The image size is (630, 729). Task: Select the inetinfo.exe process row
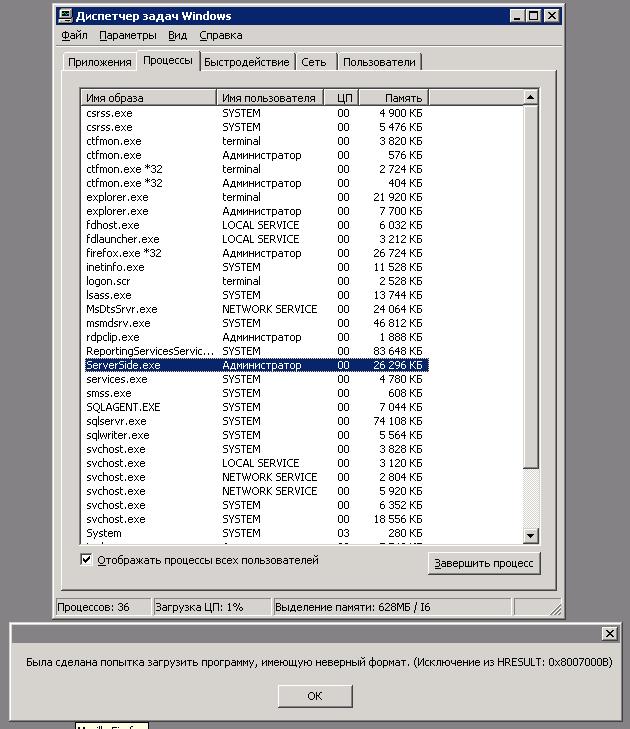pos(256,267)
